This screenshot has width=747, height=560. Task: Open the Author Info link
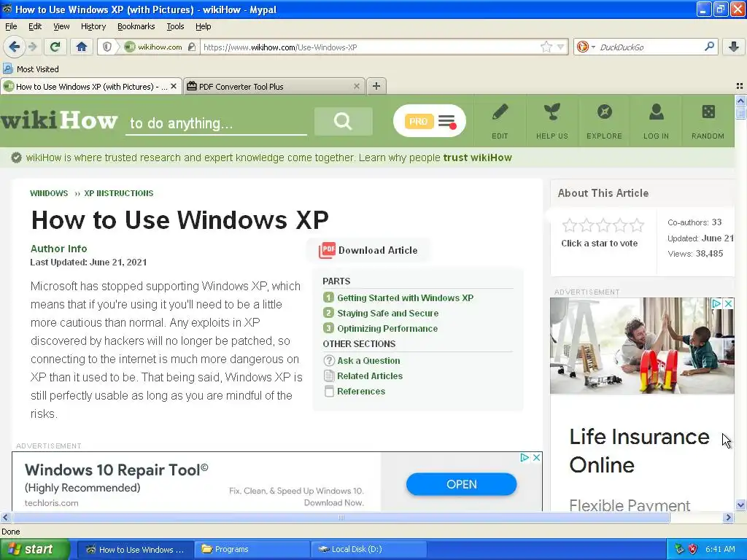click(x=58, y=249)
